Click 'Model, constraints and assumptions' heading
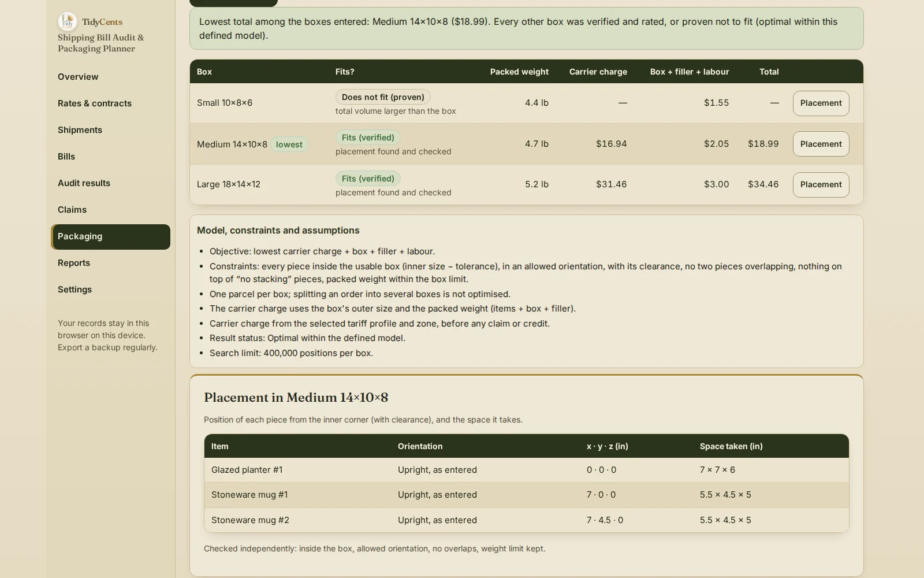 coord(278,230)
